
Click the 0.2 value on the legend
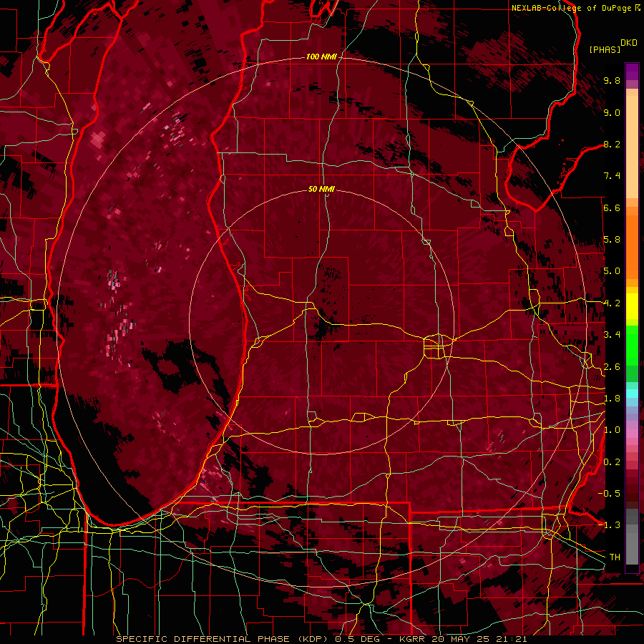612,462
